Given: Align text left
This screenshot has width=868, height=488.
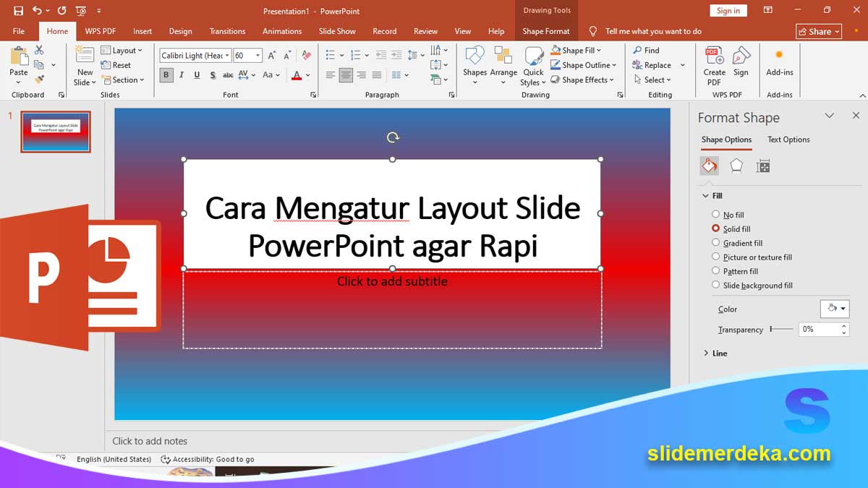Looking at the screenshot, I should point(331,75).
